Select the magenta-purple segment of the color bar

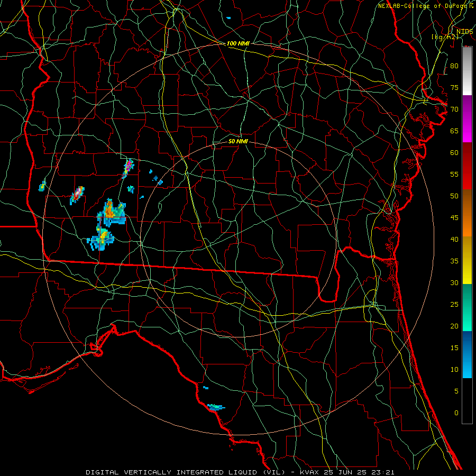(x=467, y=118)
